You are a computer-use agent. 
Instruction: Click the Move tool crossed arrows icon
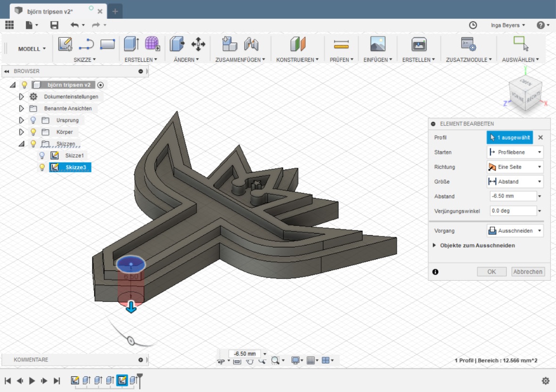click(x=198, y=44)
